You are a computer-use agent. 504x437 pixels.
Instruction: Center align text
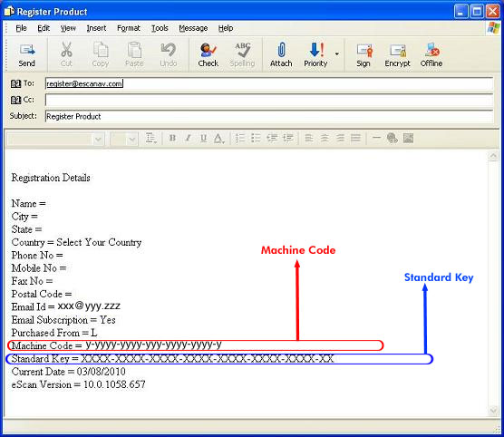coord(325,139)
